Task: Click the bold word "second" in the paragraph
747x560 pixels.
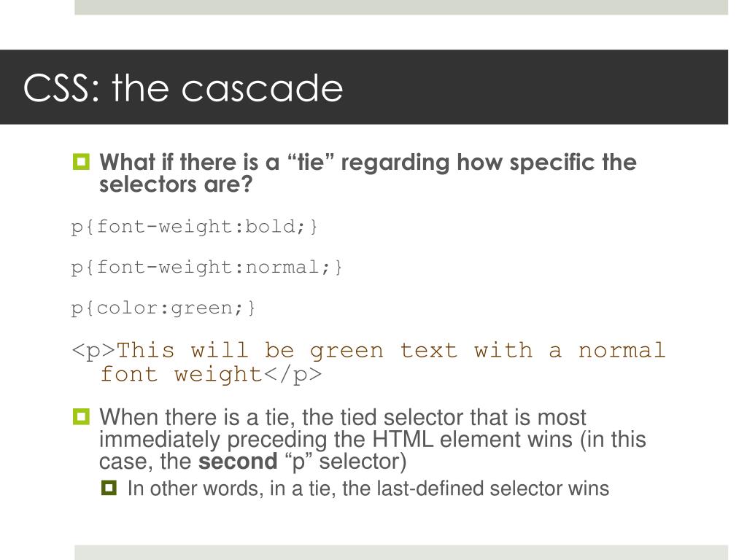Action: click(238, 461)
